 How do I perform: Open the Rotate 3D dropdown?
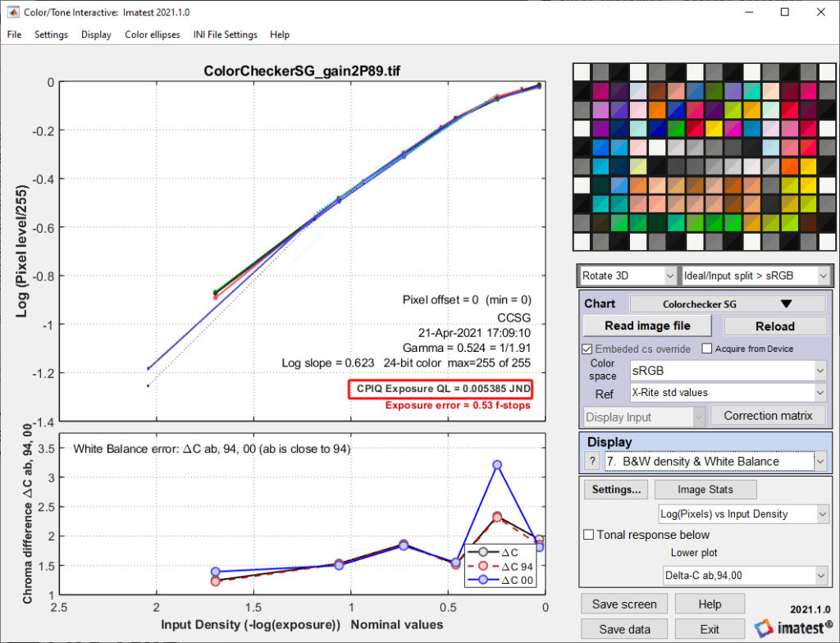pyautogui.click(x=628, y=276)
